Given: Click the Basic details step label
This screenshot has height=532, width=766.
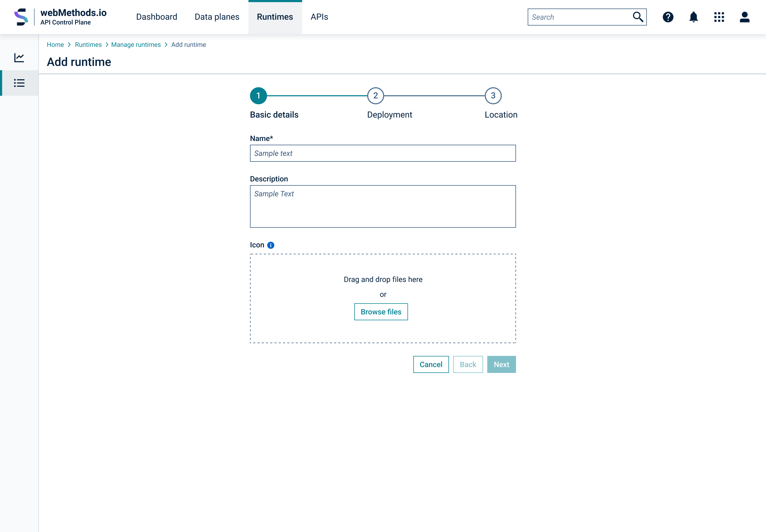Looking at the screenshot, I should pos(274,115).
